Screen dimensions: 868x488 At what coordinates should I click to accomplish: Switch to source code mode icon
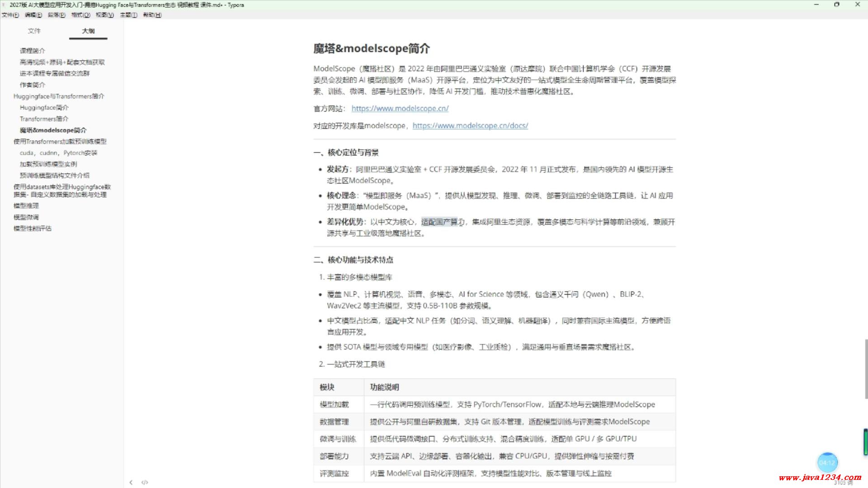[x=145, y=482]
